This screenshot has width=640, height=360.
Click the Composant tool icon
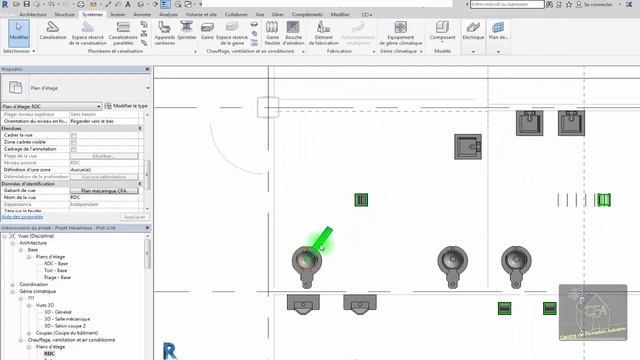442,27
